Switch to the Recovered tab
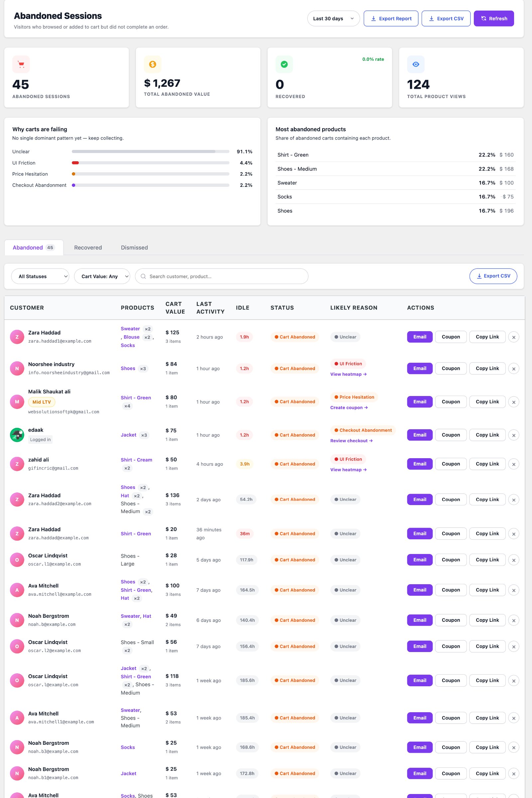The height and width of the screenshot is (798, 532). click(88, 248)
